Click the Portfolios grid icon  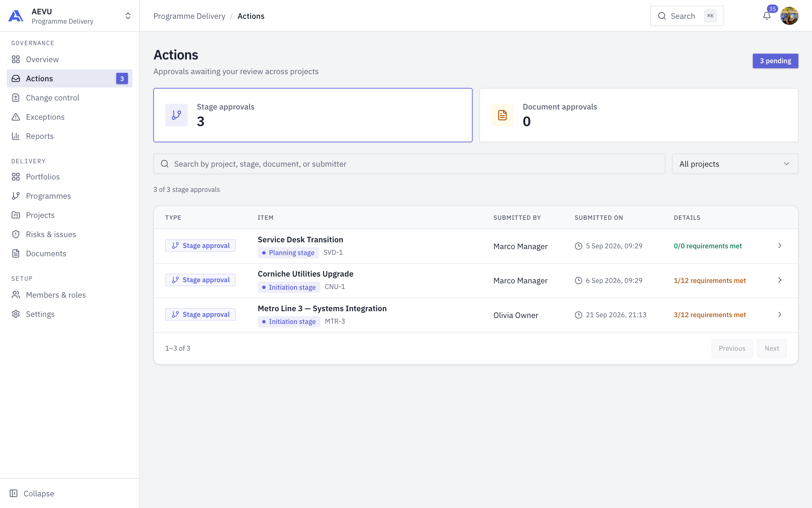click(16, 177)
